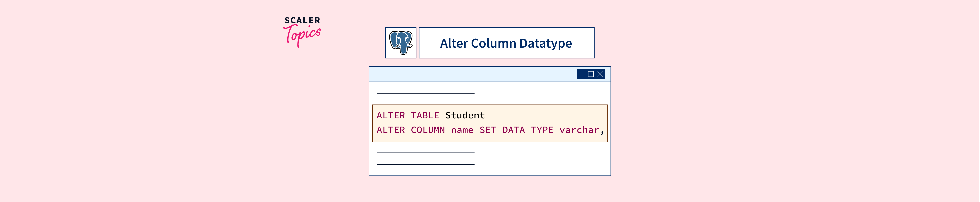
Task: Click the PostgreSQL elephant logo icon
Action: click(401, 43)
